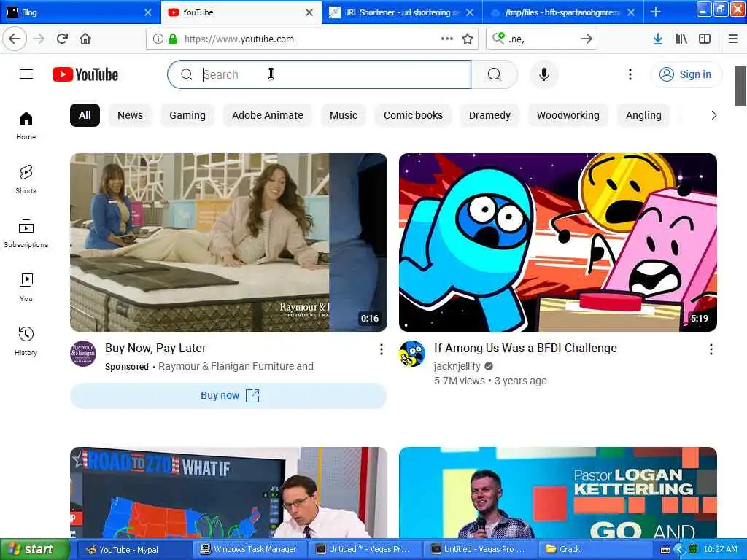Reload the YouTube page
This screenshot has height=560, width=747.
pyautogui.click(x=62, y=39)
